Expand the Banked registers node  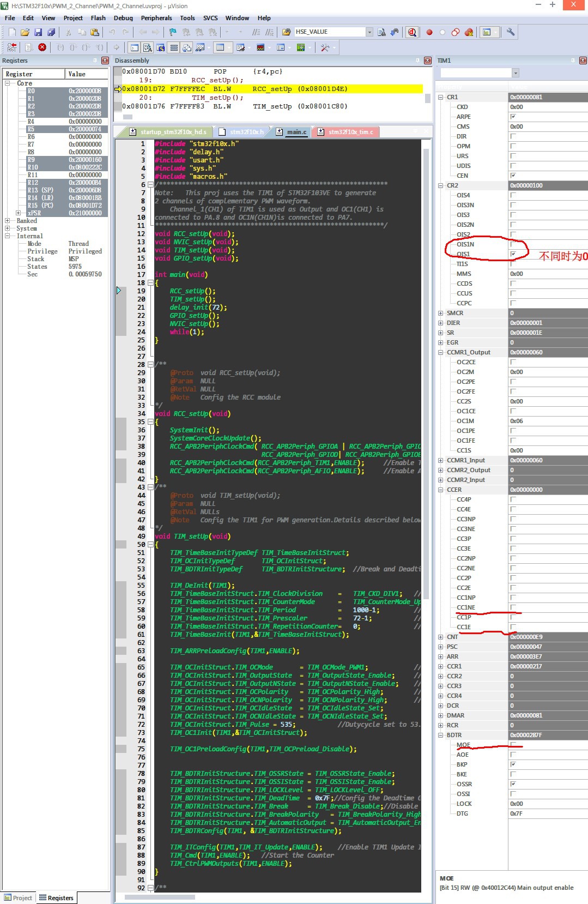pyautogui.click(x=7, y=221)
